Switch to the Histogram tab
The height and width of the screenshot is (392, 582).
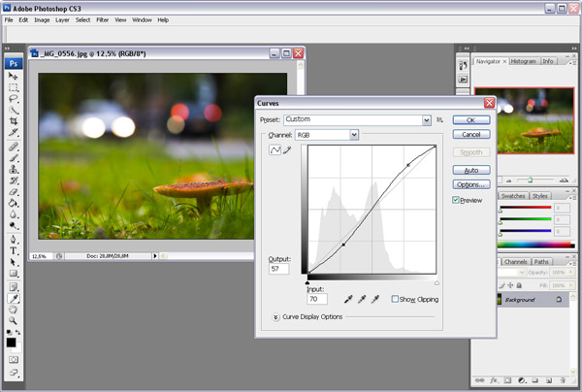tap(524, 61)
